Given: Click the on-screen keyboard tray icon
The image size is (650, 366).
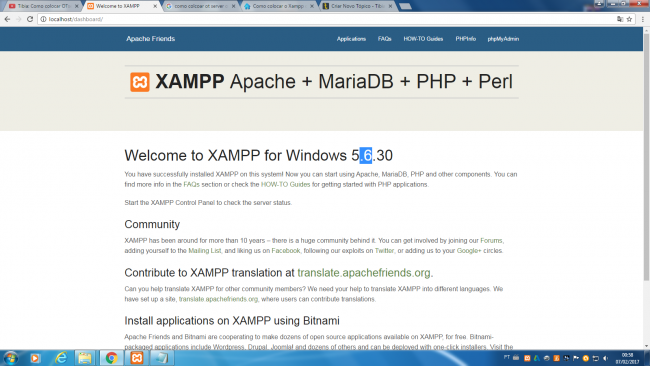Looking at the screenshot, I should point(516,357).
